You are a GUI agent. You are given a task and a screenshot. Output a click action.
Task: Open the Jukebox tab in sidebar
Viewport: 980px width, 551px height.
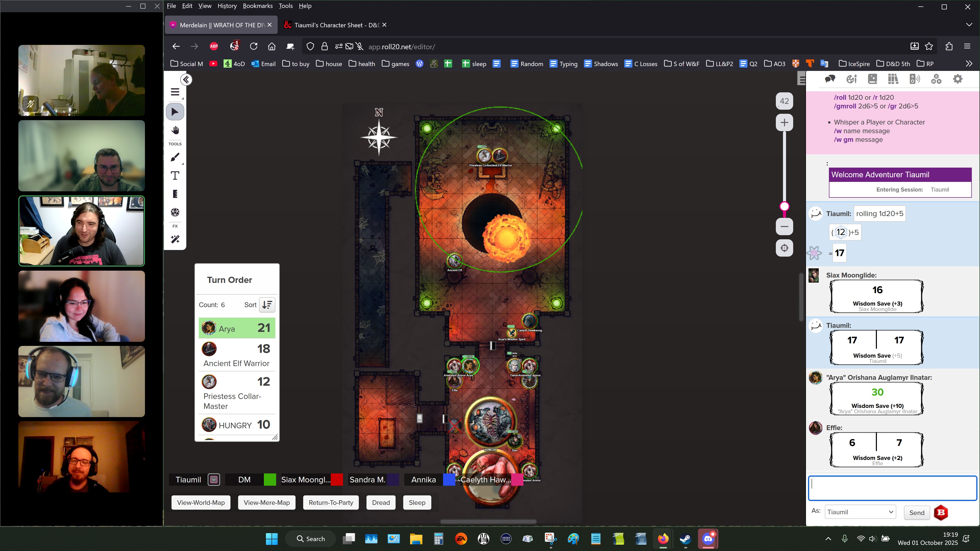(x=915, y=79)
